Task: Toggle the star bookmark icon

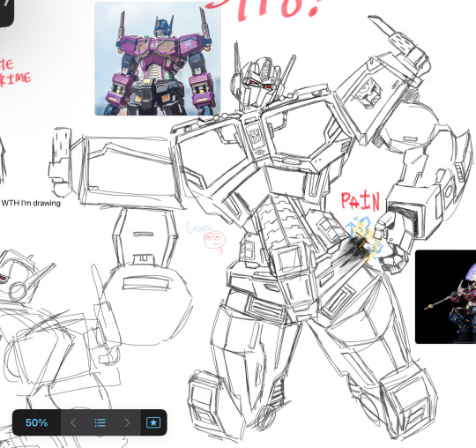Action: [x=153, y=422]
